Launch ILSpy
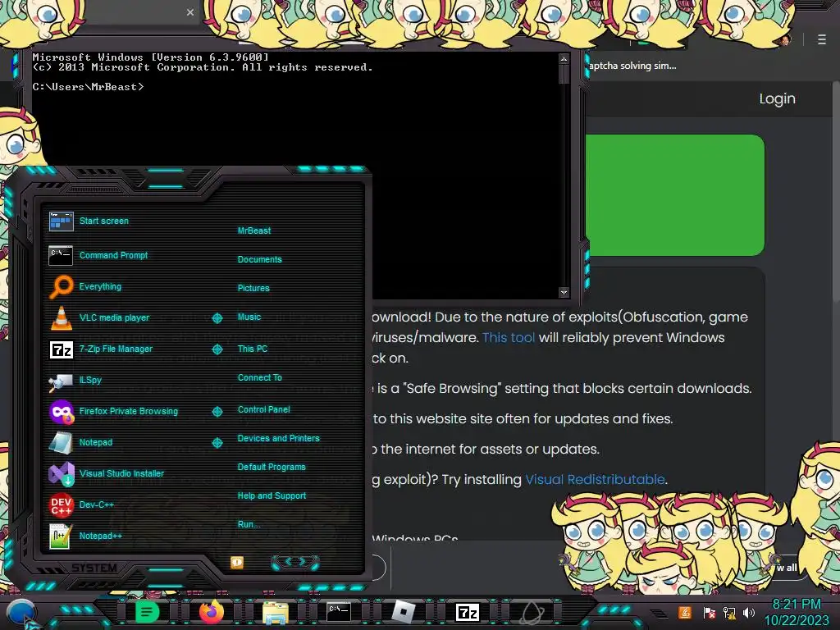Image resolution: width=840 pixels, height=630 pixels. click(x=75, y=381)
